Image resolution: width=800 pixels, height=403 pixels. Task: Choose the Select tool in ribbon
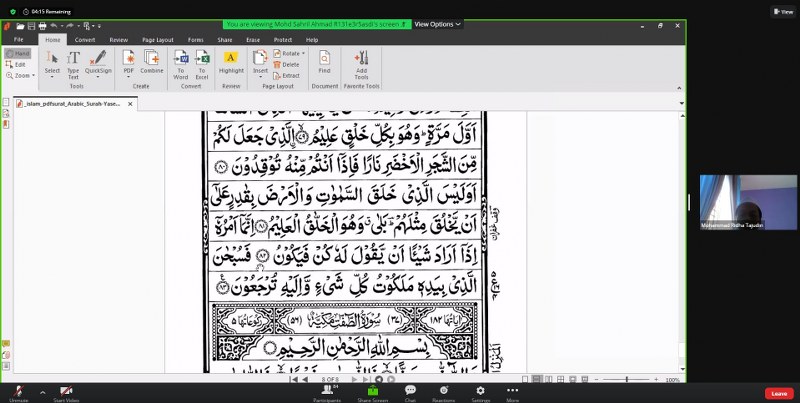point(52,64)
